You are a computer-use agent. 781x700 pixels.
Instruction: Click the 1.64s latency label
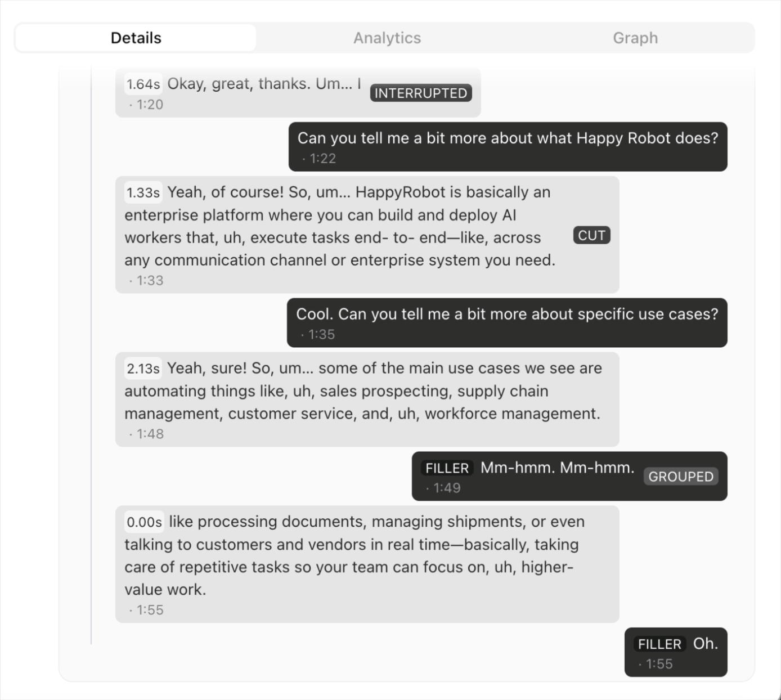pyautogui.click(x=143, y=84)
